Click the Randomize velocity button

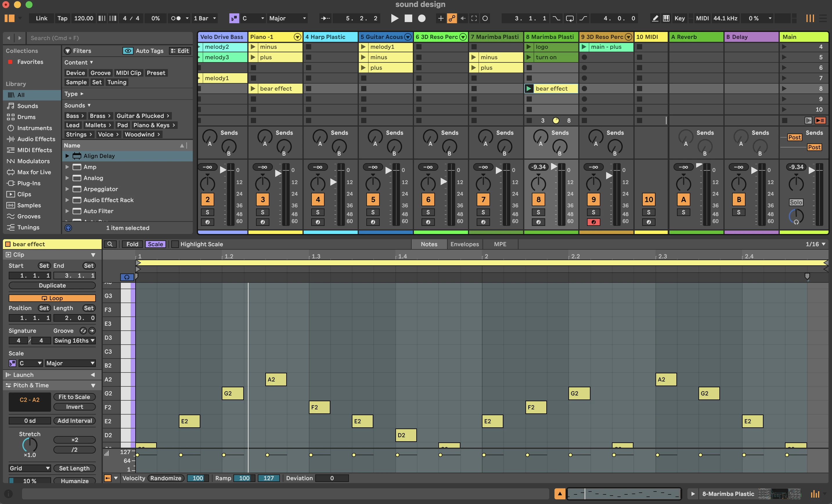[x=166, y=478]
